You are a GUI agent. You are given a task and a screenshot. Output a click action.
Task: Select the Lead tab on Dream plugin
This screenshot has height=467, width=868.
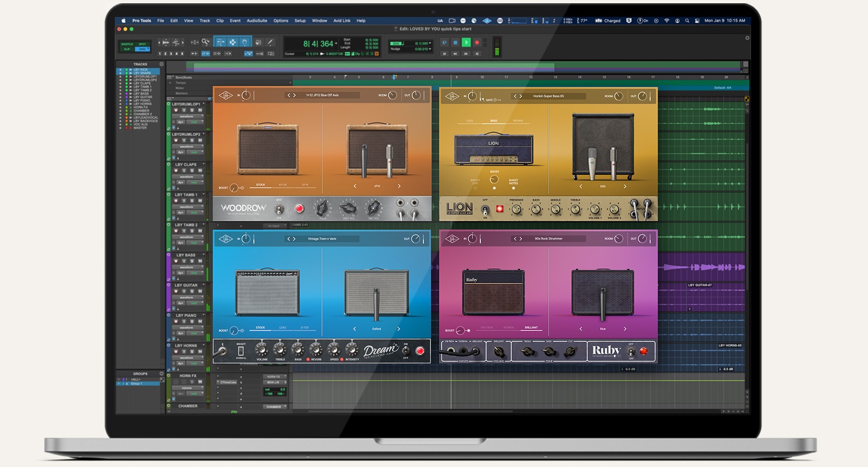coord(283,327)
